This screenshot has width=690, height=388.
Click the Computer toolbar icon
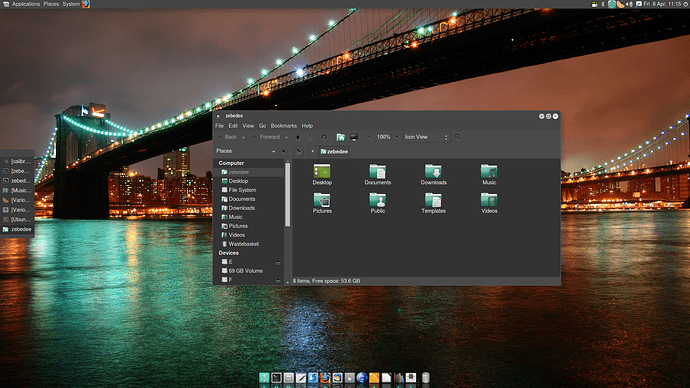pos(354,137)
